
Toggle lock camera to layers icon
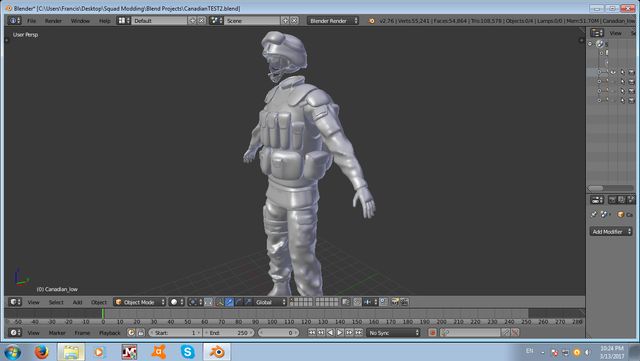346,302
